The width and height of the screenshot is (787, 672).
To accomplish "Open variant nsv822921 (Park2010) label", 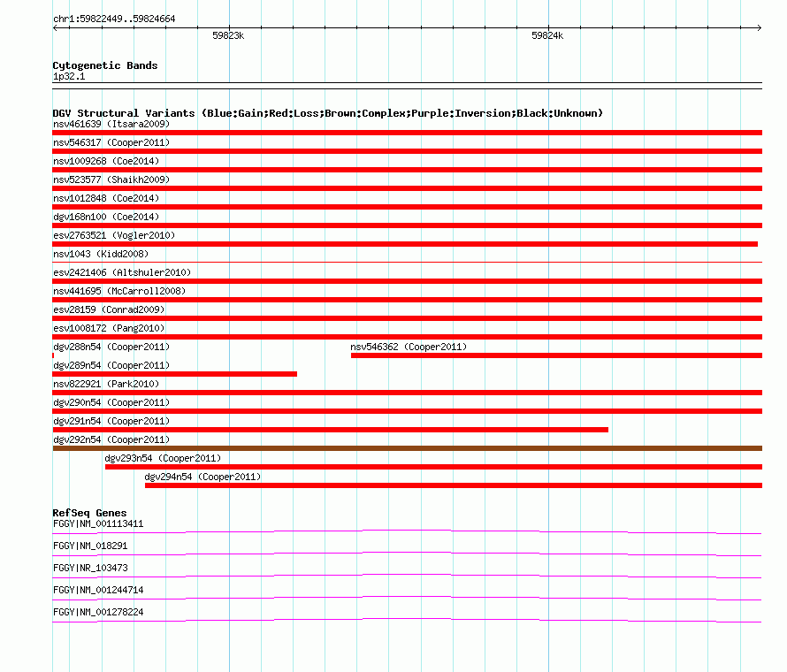I will pyautogui.click(x=106, y=384).
